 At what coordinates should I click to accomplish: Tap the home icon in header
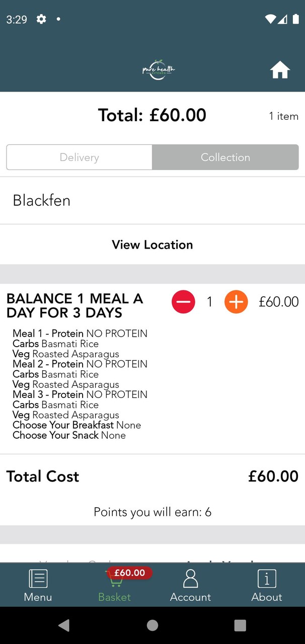click(280, 70)
